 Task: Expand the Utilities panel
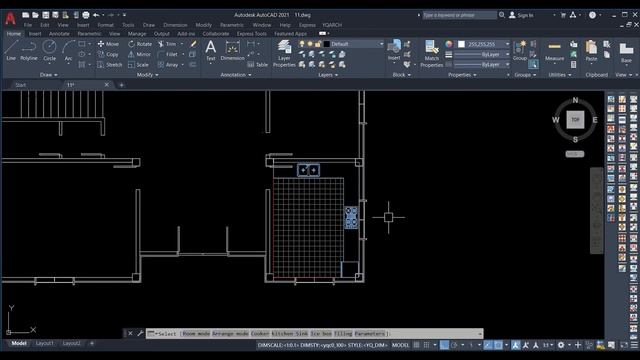pyautogui.click(x=560, y=75)
